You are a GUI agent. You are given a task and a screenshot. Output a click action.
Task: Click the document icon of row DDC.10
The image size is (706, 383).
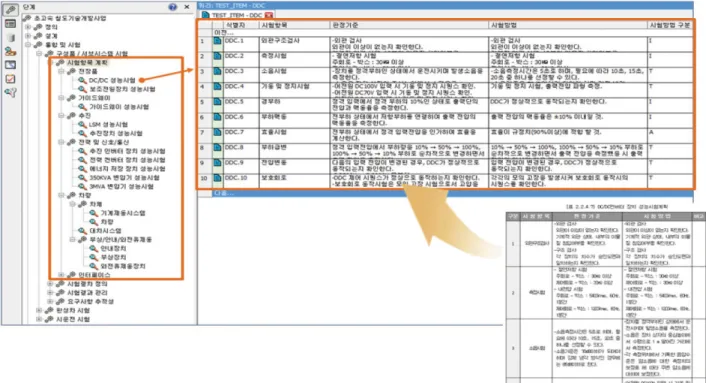coord(217,178)
